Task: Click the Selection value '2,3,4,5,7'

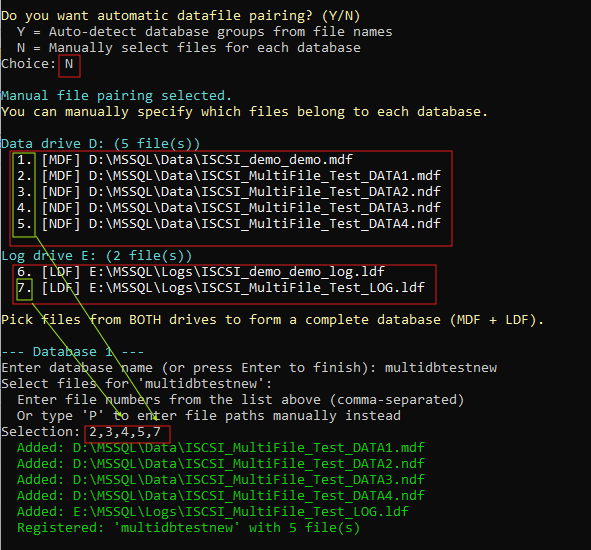Action: [125, 432]
